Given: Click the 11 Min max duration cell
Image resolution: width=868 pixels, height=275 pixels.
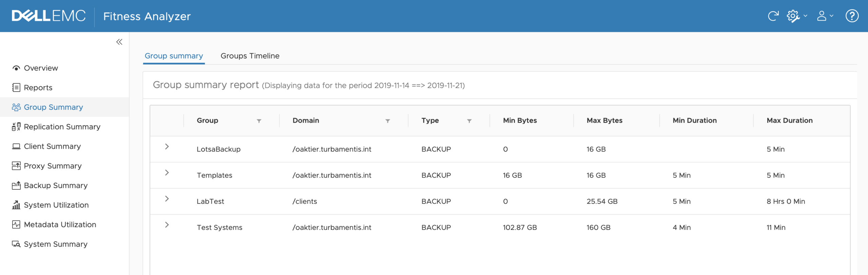Looking at the screenshot, I should tap(776, 228).
